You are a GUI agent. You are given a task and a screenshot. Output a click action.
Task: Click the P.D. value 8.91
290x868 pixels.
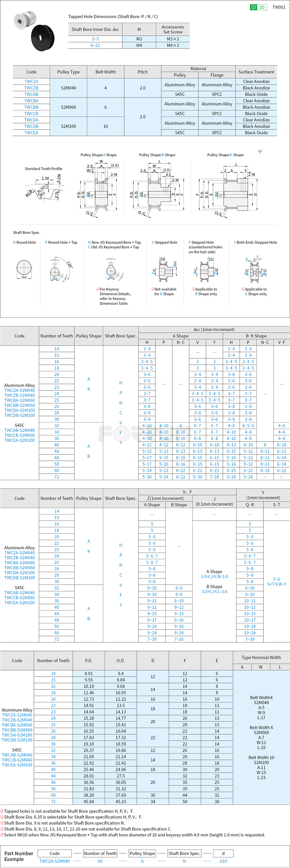[x=89, y=673]
